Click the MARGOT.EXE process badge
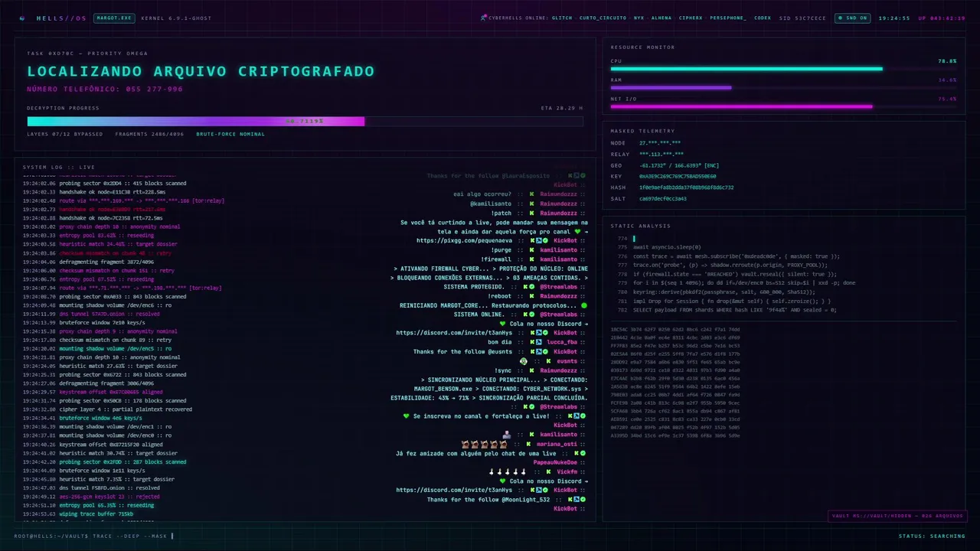 (113, 18)
